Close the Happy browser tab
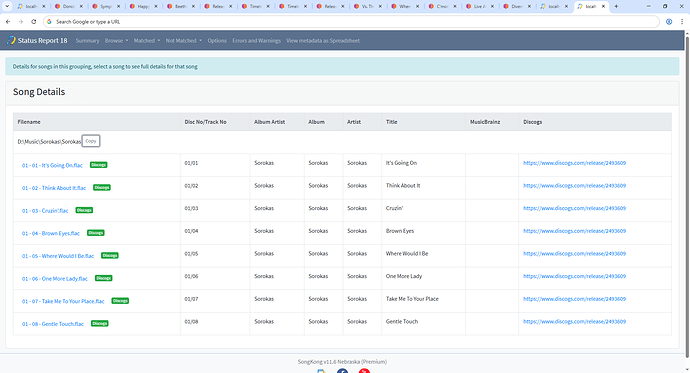Screen dimensions: 690x373 [156, 6]
